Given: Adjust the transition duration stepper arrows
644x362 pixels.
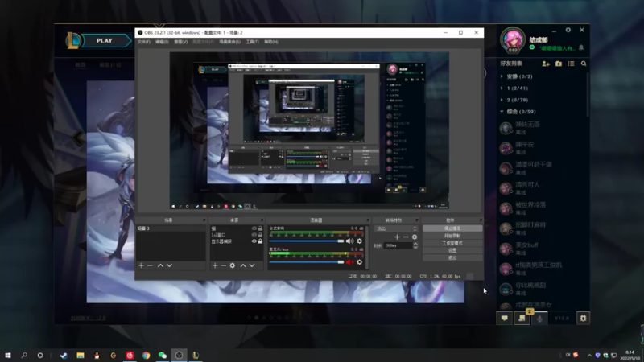Looking at the screenshot, I should pos(415,245).
